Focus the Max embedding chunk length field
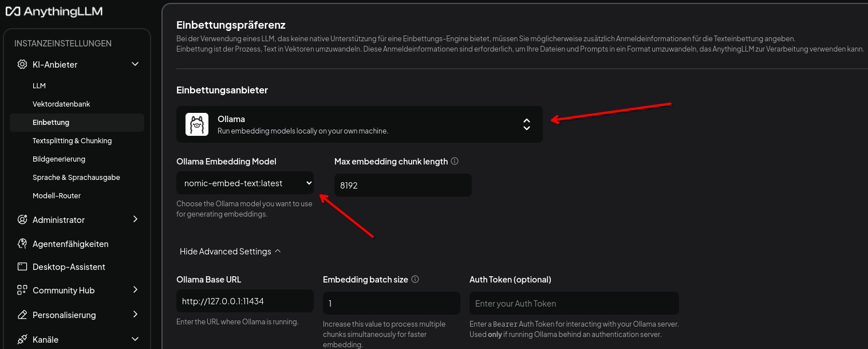 tap(403, 185)
